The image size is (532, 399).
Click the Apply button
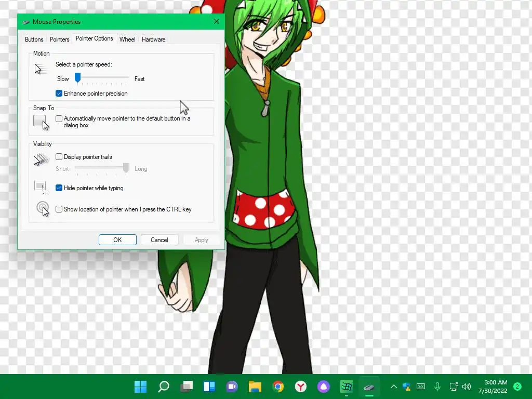pos(201,240)
